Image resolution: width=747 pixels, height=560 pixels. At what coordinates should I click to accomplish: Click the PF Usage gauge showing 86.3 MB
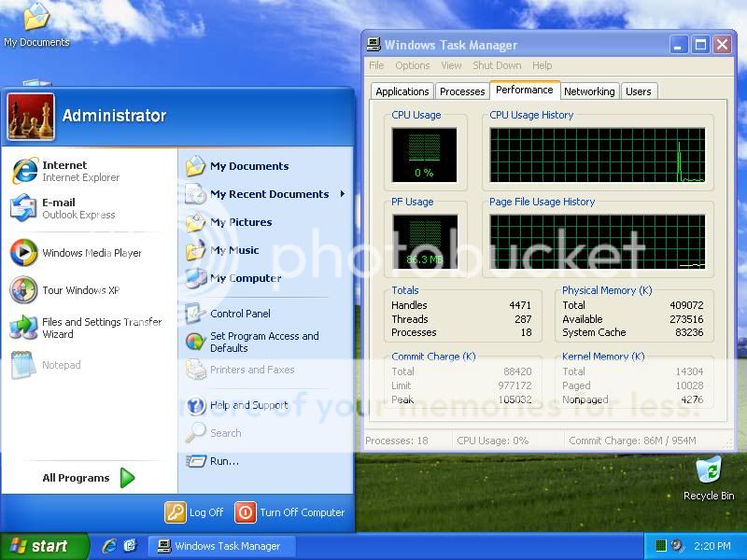(425, 242)
